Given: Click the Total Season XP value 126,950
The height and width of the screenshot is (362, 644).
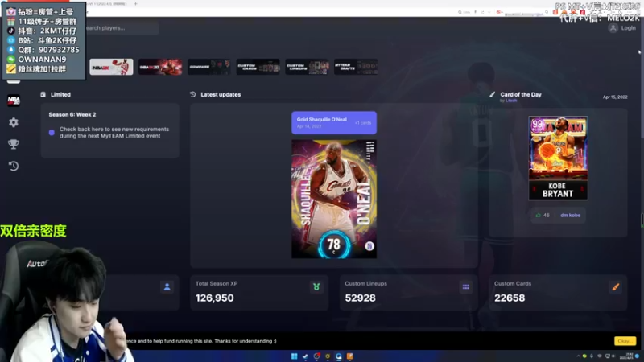Looking at the screenshot, I should pos(214,298).
